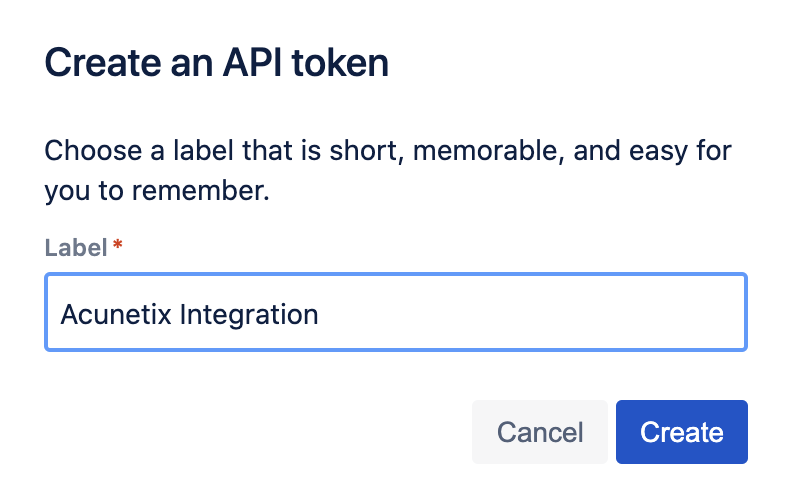Click the Create button

pyautogui.click(x=681, y=432)
